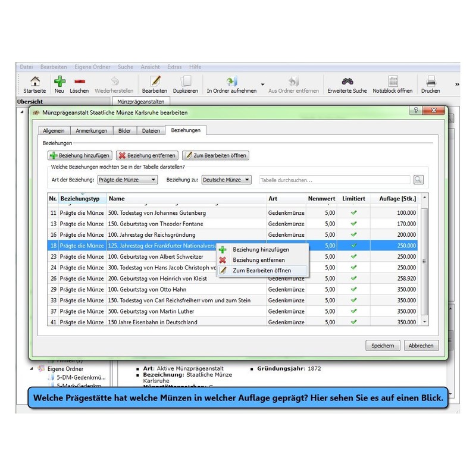The image size is (476, 476).
Task: Open Erweiterte Suche binoculars icon
Action: point(347,82)
